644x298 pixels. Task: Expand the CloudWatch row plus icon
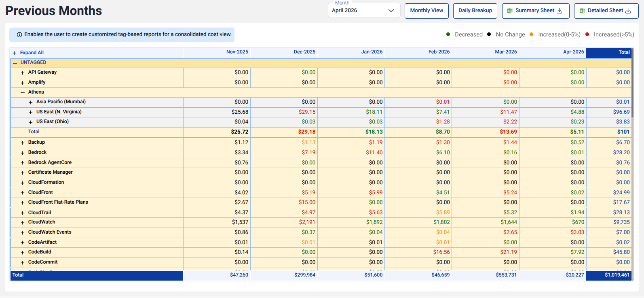(23, 223)
